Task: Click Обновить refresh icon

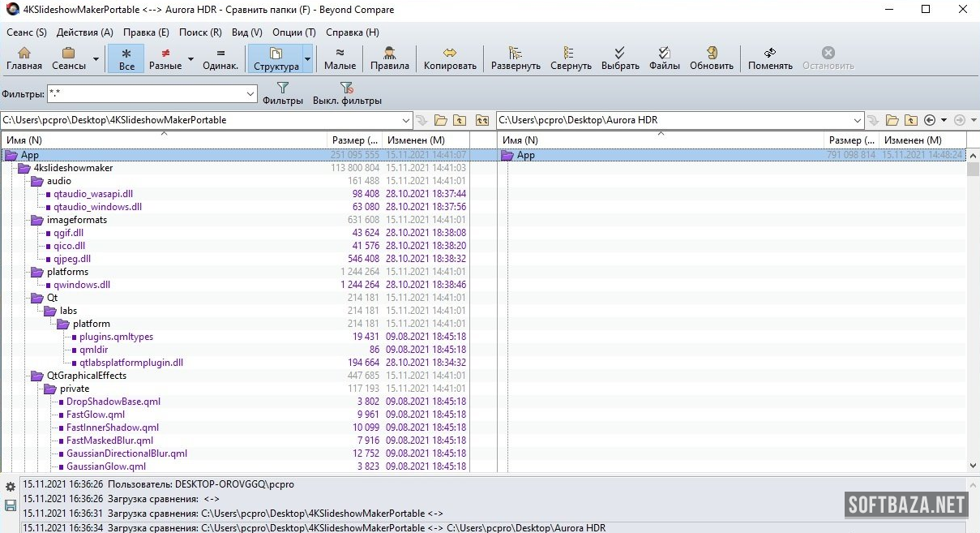Action: (711, 58)
